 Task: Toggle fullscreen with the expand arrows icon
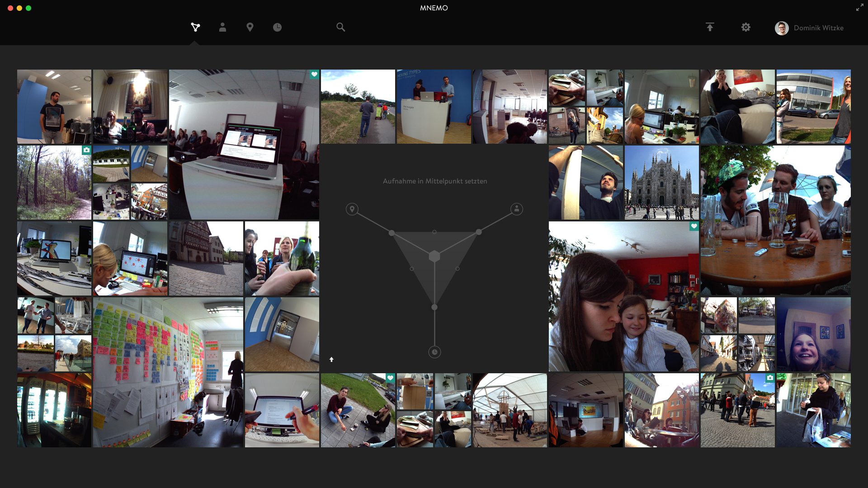[x=859, y=8]
